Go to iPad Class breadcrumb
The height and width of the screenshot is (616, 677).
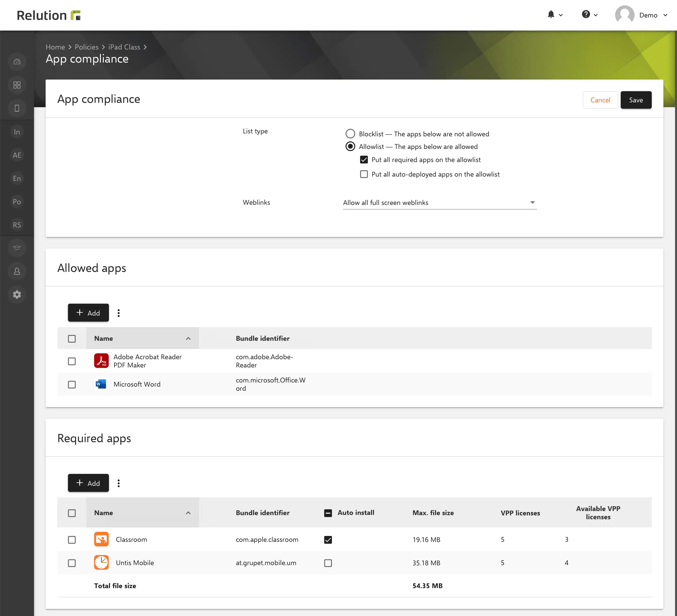tap(124, 47)
